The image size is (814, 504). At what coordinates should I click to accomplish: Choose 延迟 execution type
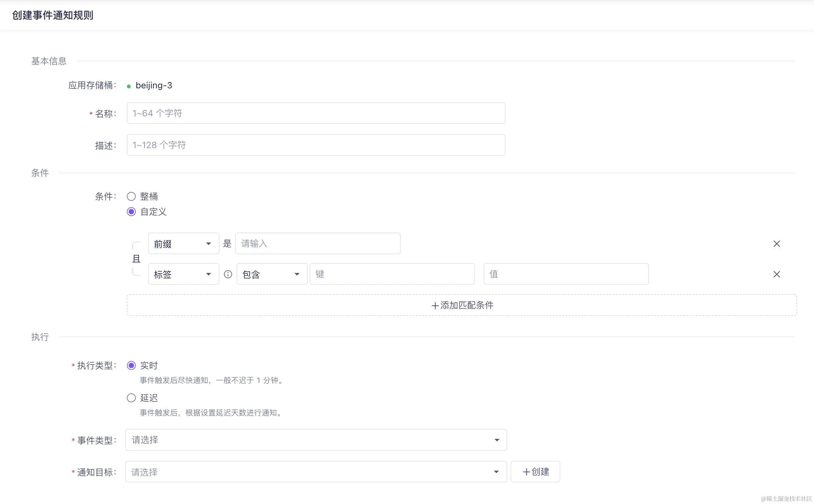[x=131, y=398]
